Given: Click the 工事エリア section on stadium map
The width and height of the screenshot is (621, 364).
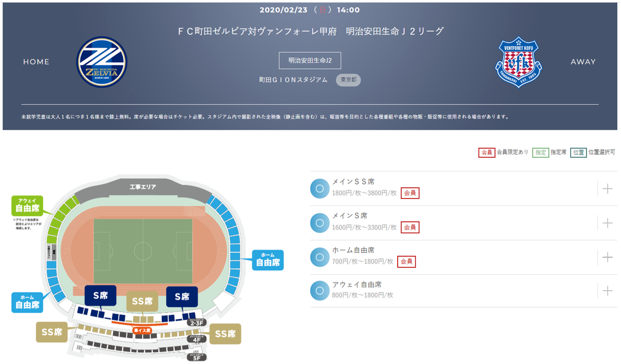Looking at the screenshot, I should (x=143, y=187).
